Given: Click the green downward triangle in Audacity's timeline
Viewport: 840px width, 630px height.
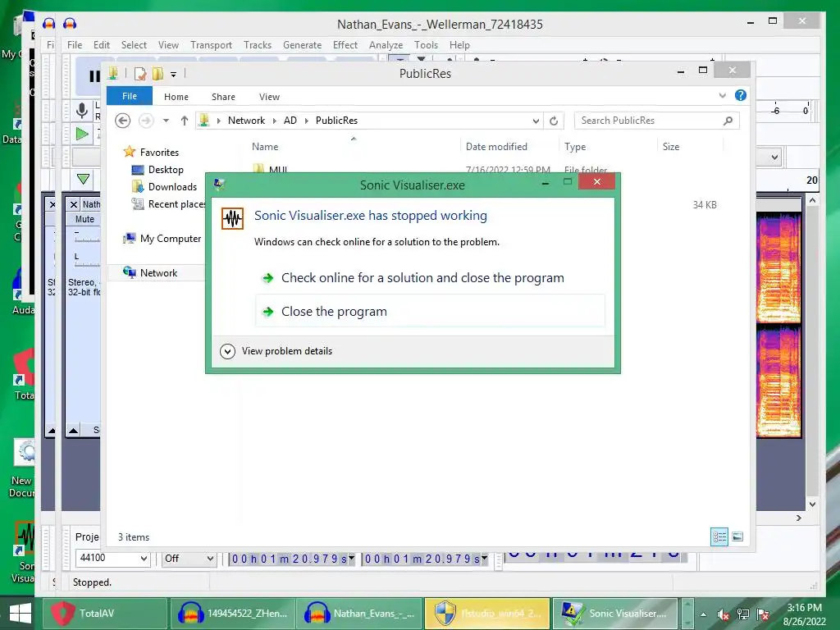Looking at the screenshot, I should (x=83, y=179).
